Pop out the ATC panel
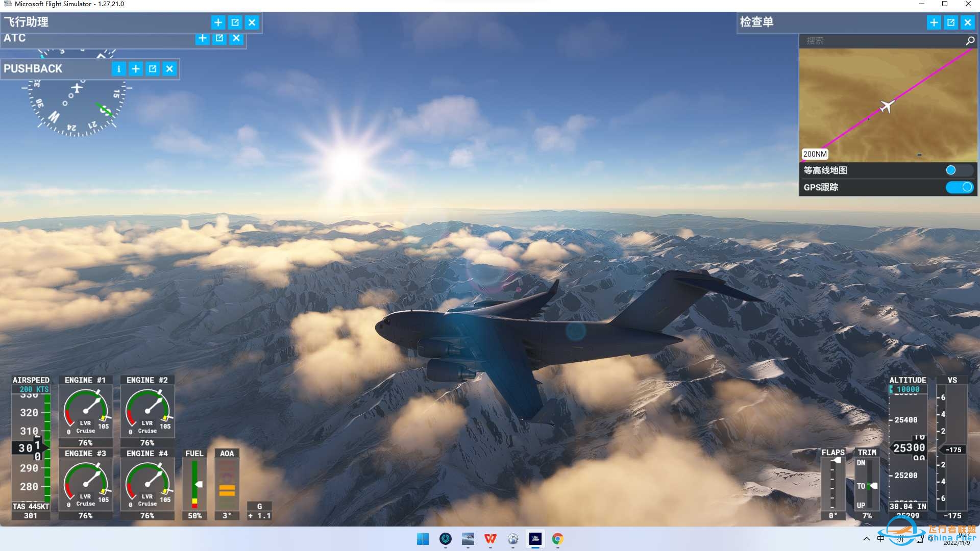This screenshot has width=980, height=551. pos(219,38)
